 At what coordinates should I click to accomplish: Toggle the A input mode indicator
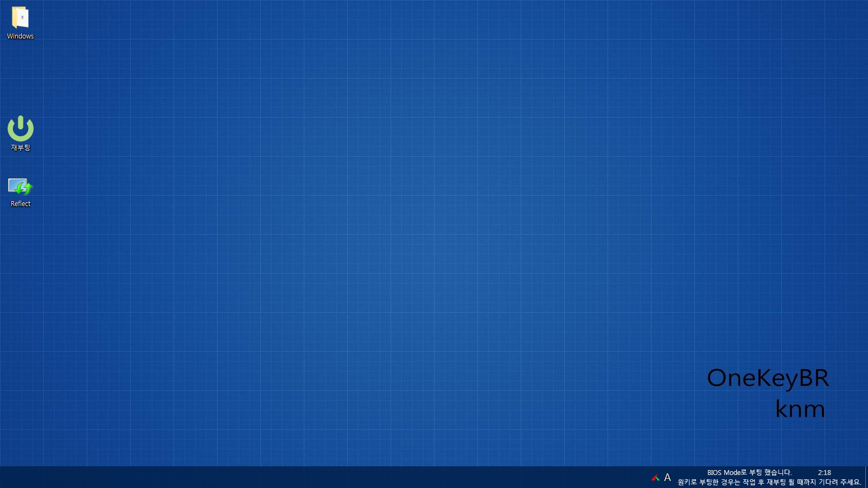click(x=667, y=478)
